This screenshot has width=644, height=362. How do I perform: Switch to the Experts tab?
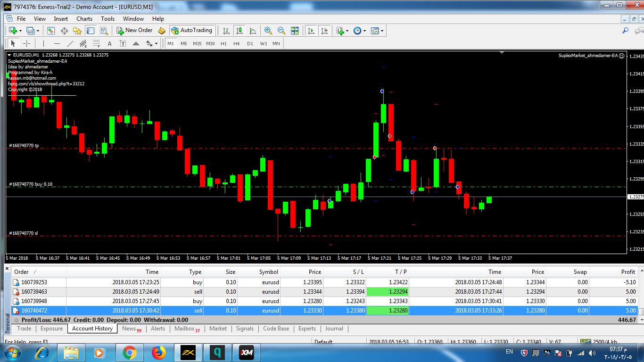(307, 329)
